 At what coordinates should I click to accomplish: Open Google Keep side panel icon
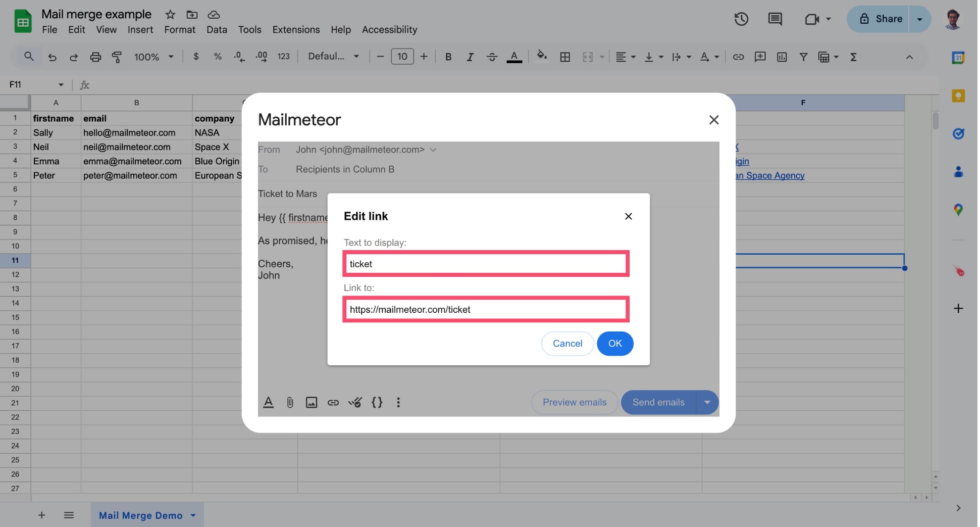pyautogui.click(x=958, y=95)
